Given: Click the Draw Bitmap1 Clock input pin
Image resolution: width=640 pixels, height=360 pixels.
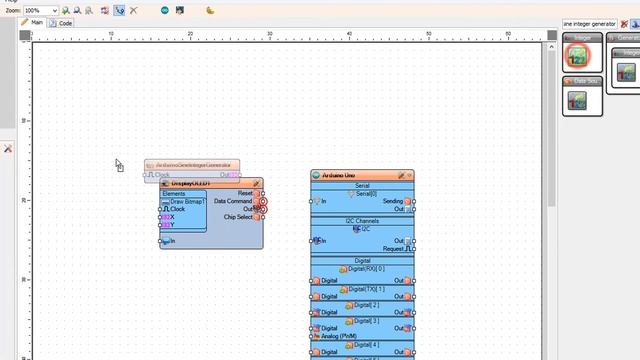Looking at the screenshot, I should pos(160,209).
